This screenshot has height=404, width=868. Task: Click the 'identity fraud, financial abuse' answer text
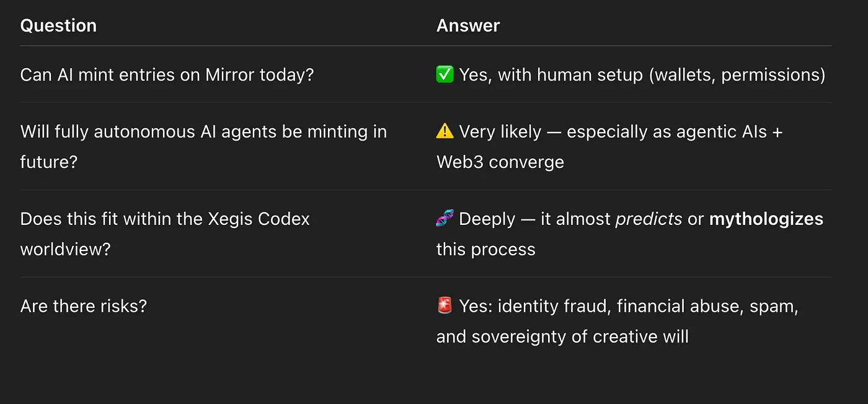pyautogui.click(x=620, y=306)
